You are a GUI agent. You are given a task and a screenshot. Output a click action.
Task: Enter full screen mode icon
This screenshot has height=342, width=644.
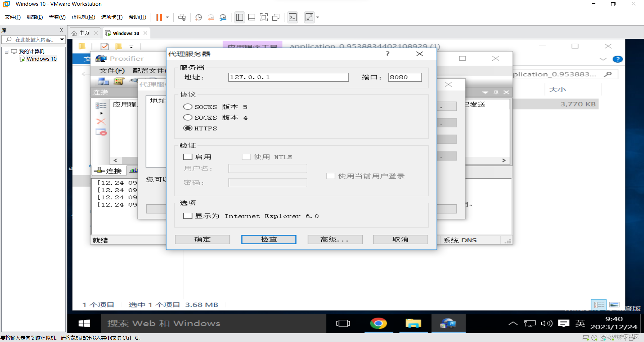point(264,17)
